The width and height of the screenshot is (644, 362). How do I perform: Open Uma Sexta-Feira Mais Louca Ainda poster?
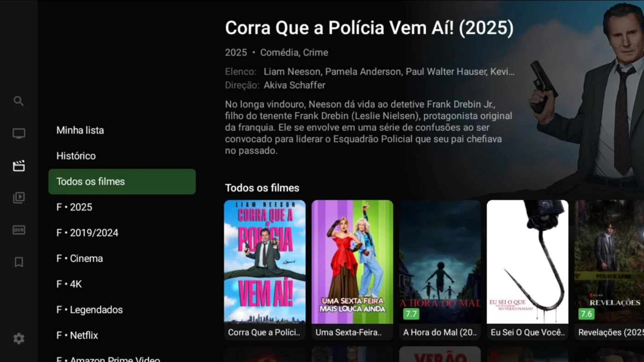click(x=352, y=270)
